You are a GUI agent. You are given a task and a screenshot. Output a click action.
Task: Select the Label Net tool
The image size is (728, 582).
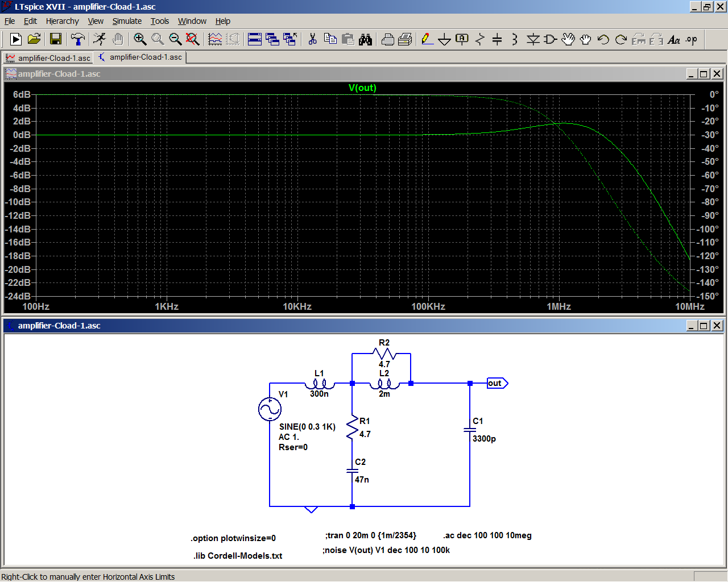point(462,39)
